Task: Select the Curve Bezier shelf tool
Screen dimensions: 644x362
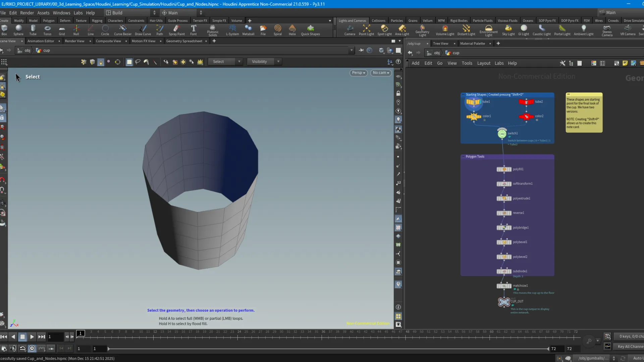Action: 122,30
